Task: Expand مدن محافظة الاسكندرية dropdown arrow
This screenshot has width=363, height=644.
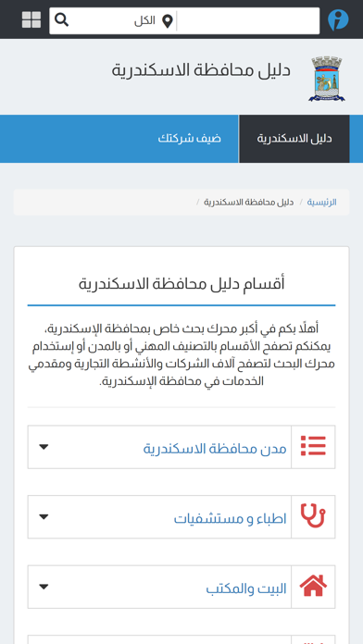Action: pos(44,447)
